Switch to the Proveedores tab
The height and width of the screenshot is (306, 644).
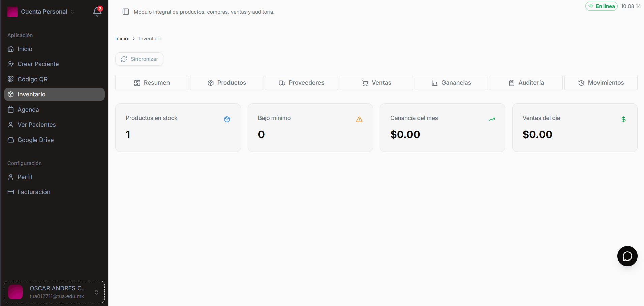pyautogui.click(x=301, y=83)
